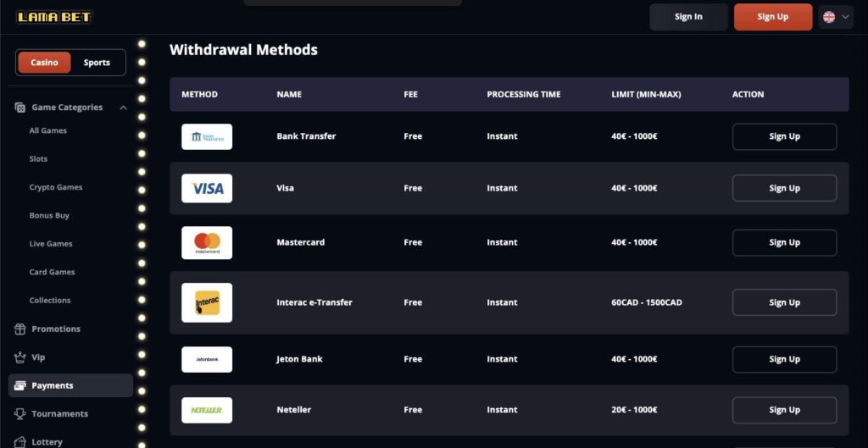The image size is (868, 448).
Task: Click the 60CAD - 1500CAD limit
Action: click(647, 302)
